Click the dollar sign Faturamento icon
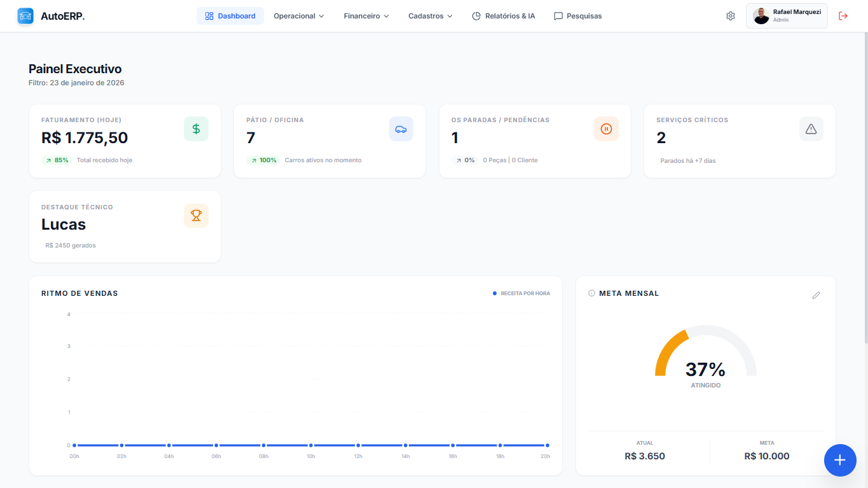This screenshot has width=868, height=488. coord(196,129)
